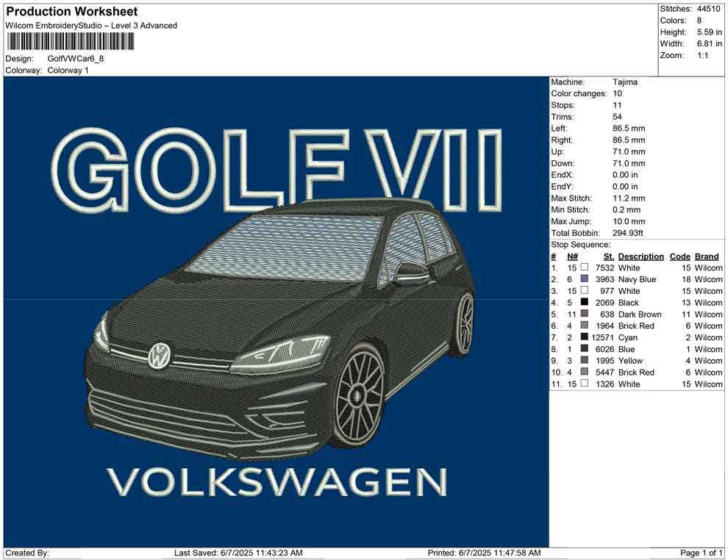The width and height of the screenshot is (728, 560).
Task: Click the Stitches value 44510
Action: click(708, 9)
